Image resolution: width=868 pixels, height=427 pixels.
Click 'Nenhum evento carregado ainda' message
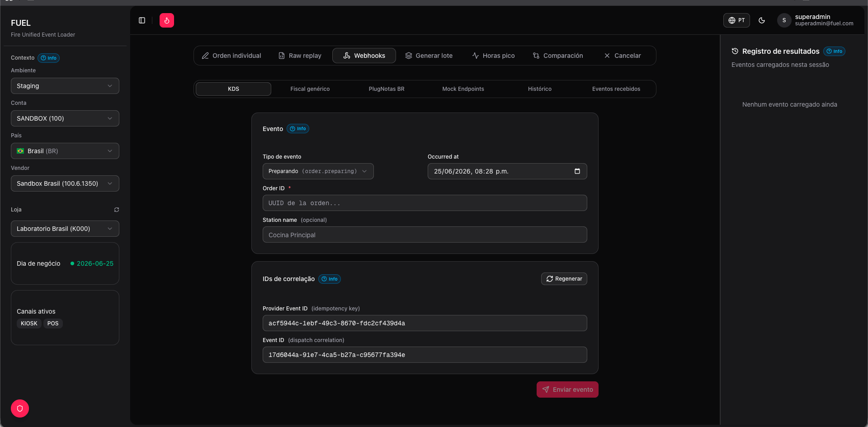point(790,104)
